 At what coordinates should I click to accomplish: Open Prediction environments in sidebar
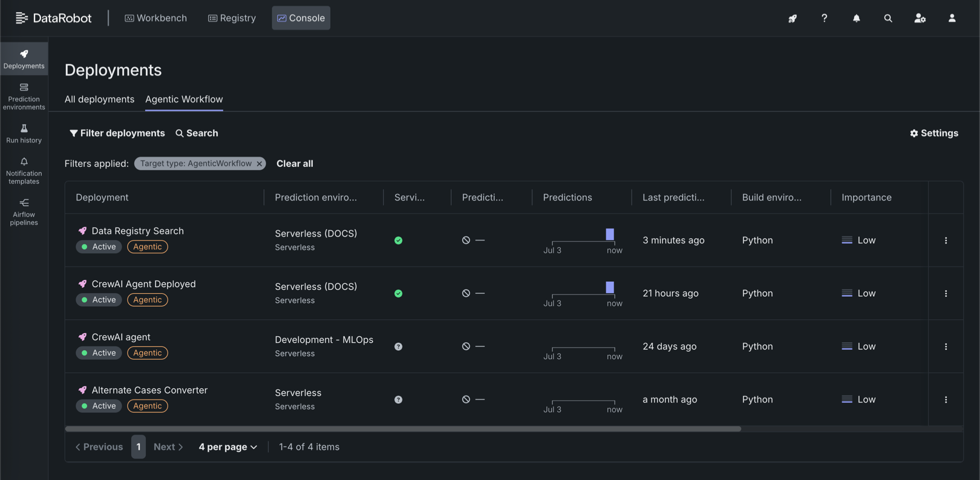coord(24,97)
